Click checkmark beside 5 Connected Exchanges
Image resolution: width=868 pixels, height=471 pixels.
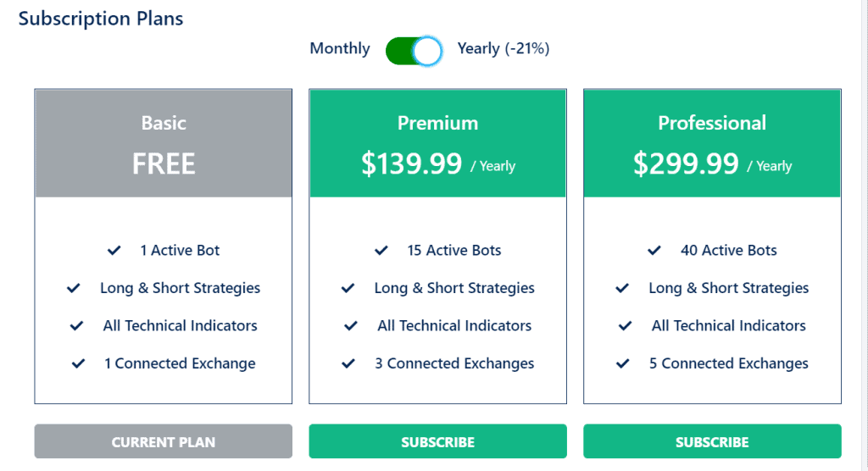click(x=623, y=363)
